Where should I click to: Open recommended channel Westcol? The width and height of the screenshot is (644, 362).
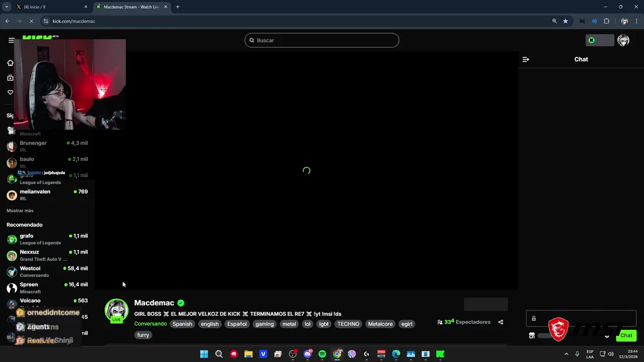[47, 271]
